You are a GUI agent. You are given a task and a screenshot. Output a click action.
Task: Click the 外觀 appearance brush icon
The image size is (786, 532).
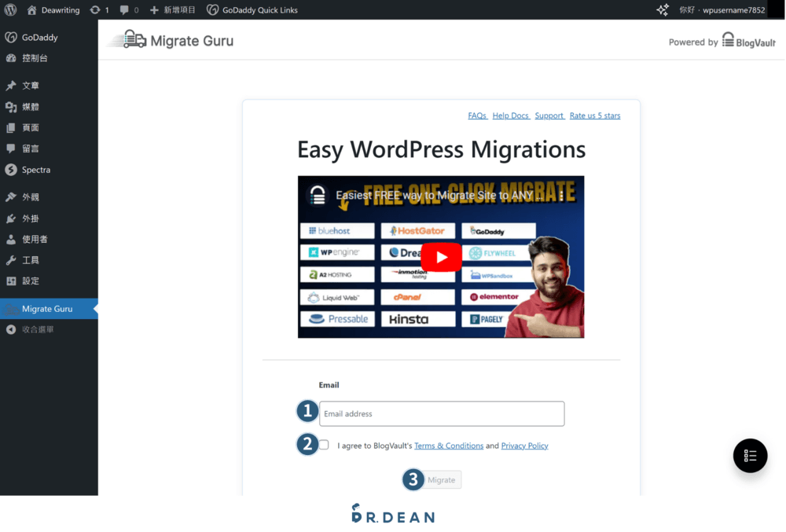click(x=11, y=197)
